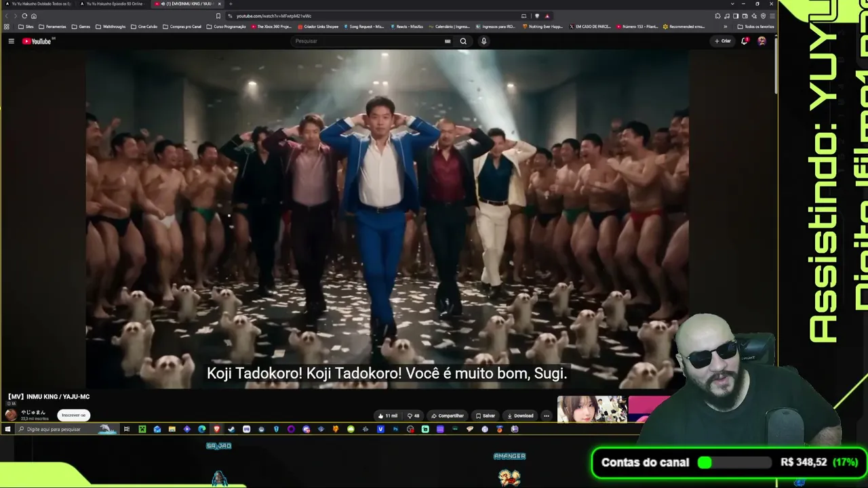
Task: Go back to the previous page
Action: click(6, 16)
